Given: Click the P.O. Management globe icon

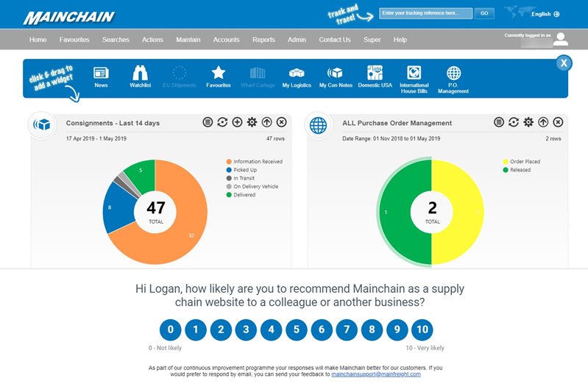Looking at the screenshot, I should coord(454,73).
